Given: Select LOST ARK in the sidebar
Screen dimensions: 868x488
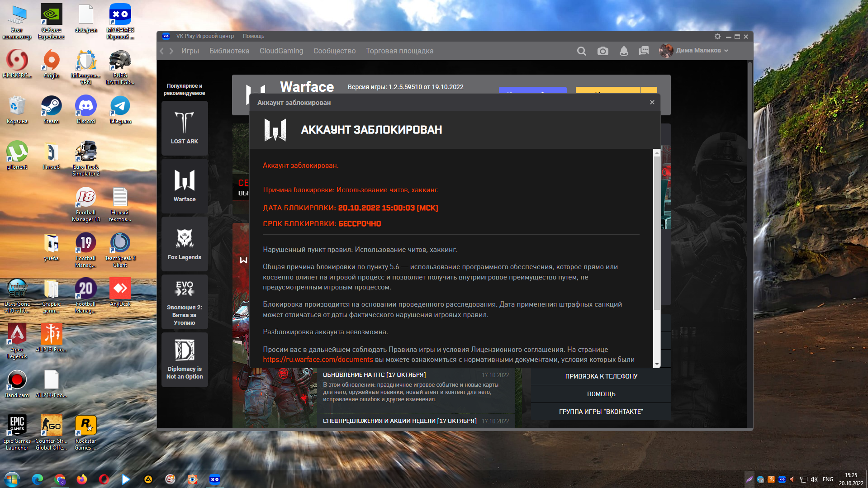Looking at the screenshot, I should 185,128.
